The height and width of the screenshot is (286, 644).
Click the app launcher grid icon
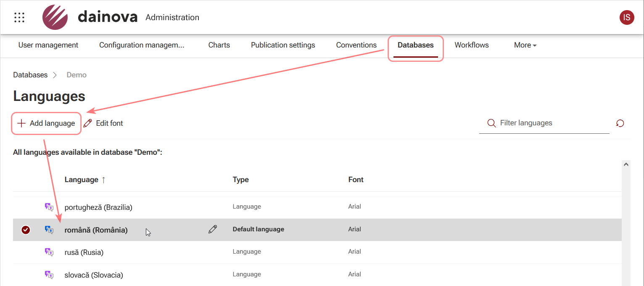click(x=19, y=17)
